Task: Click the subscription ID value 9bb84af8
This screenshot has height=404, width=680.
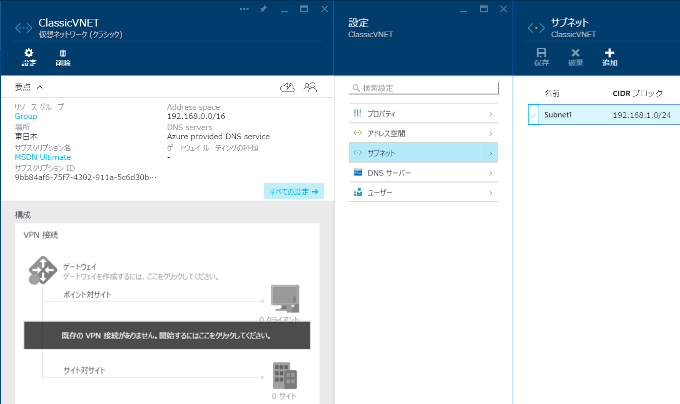Action: click(85, 177)
